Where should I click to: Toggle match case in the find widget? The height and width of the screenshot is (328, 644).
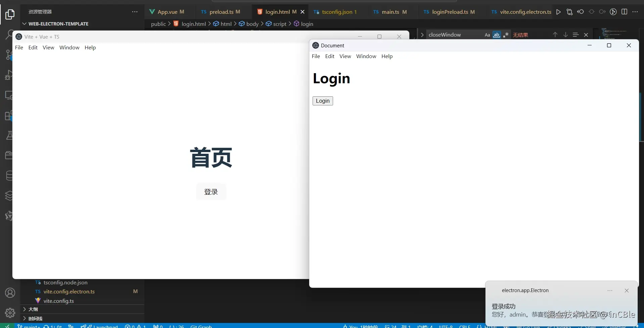tap(487, 35)
